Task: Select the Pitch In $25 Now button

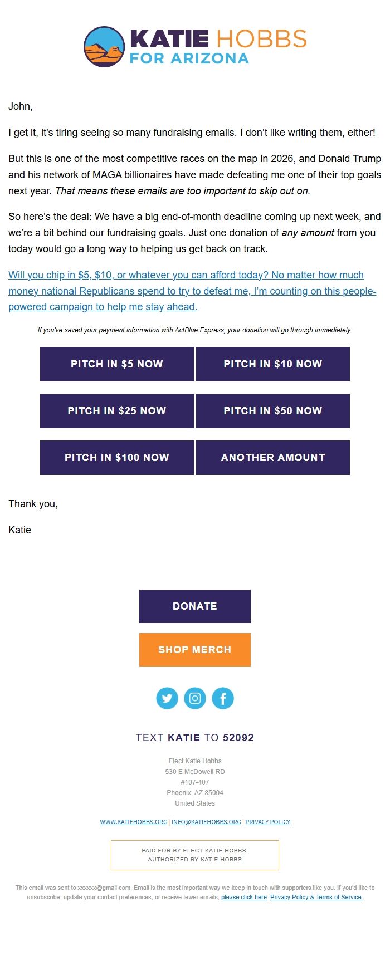Action: coord(117,411)
